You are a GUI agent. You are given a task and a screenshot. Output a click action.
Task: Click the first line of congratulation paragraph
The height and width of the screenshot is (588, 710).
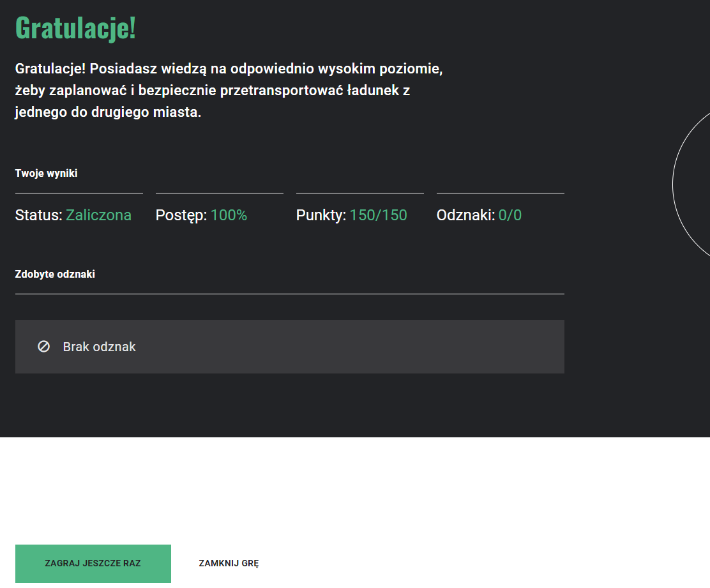click(x=229, y=68)
